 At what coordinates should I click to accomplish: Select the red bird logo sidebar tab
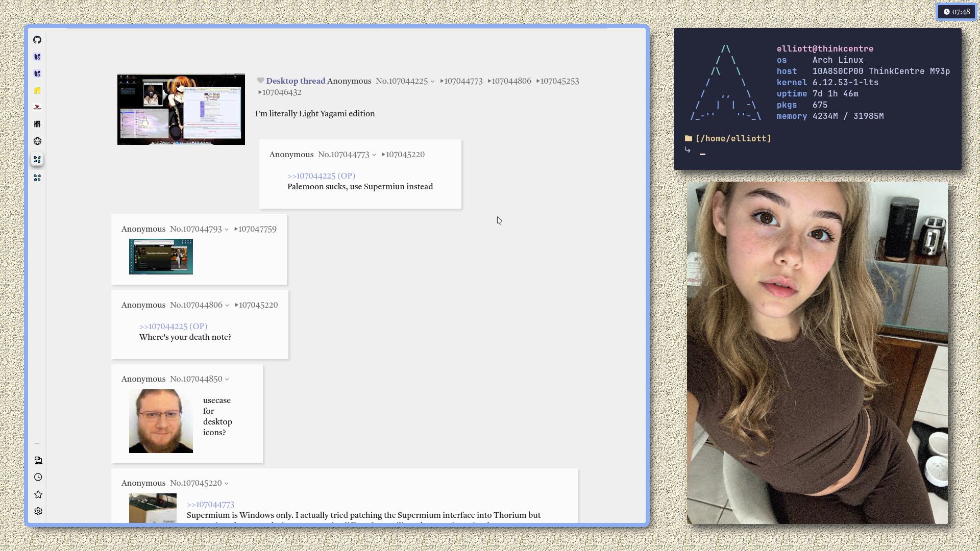point(37,107)
